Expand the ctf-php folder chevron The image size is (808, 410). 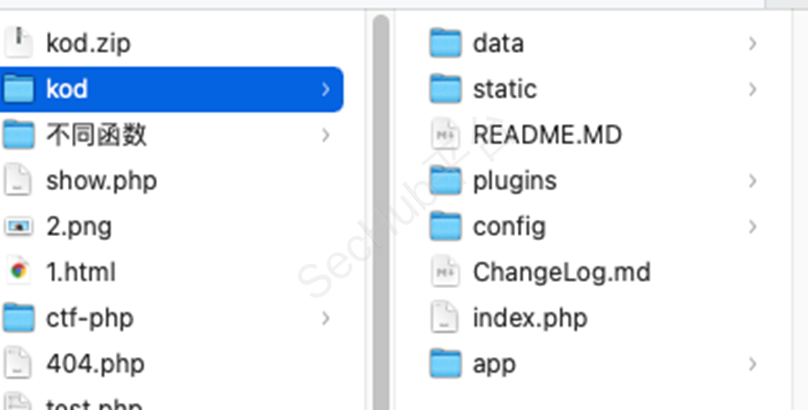point(326,318)
